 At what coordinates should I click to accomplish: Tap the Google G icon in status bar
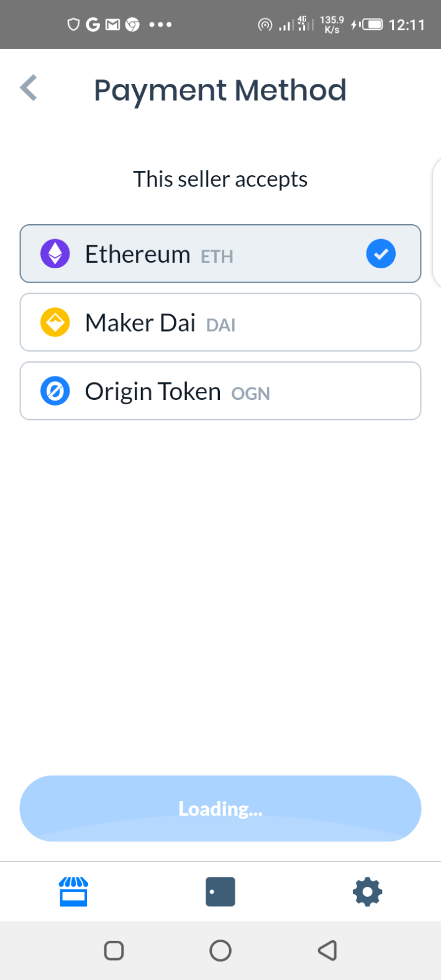click(93, 25)
